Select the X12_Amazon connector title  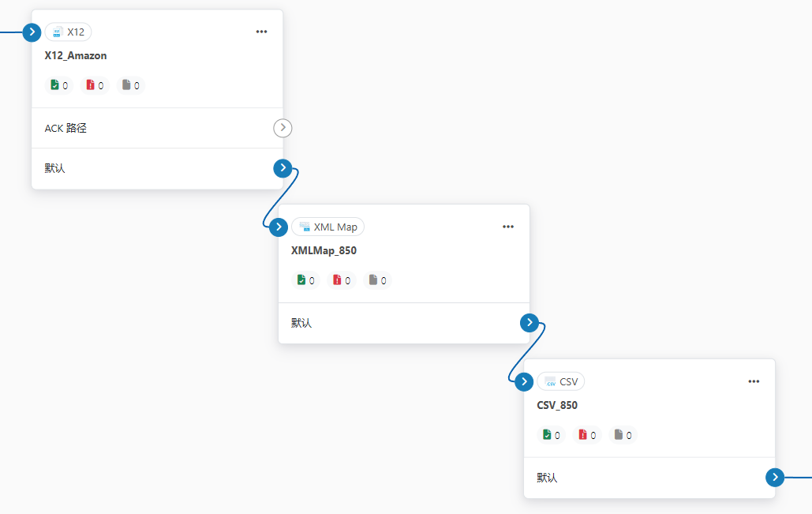coord(76,56)
